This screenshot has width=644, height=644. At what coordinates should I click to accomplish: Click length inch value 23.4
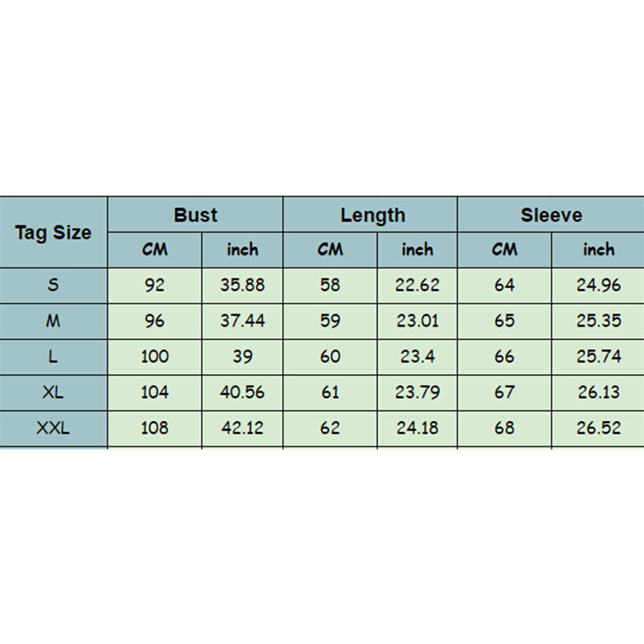(x=417, y=357)
